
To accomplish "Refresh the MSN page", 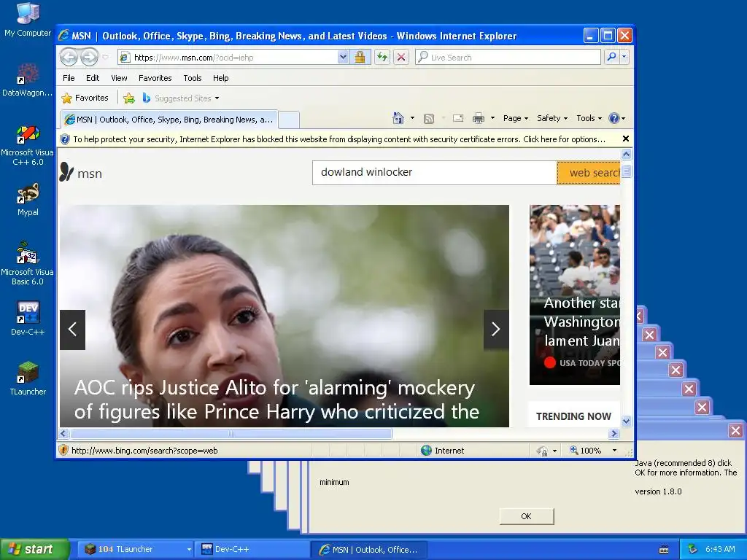I will coord(382,58).
